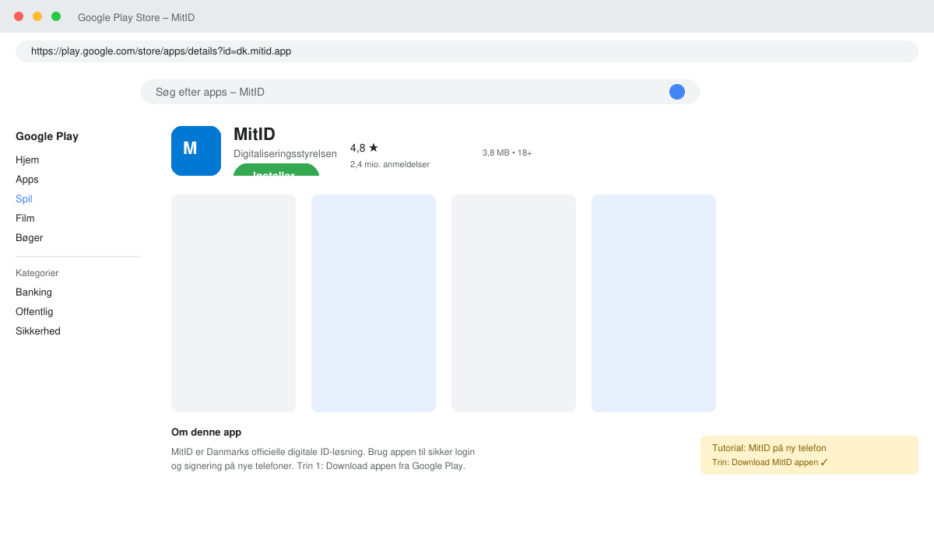Image resolution: width=934 pixels, height=560 pixels.
Task: Open the fourth app screenshot thumbnail
Action: click(x=654, y=303)
